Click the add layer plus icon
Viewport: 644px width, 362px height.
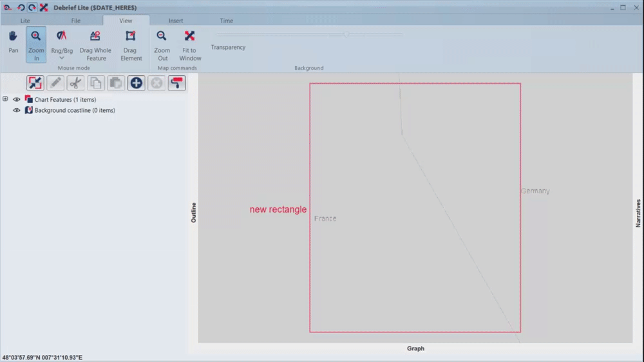136,83
